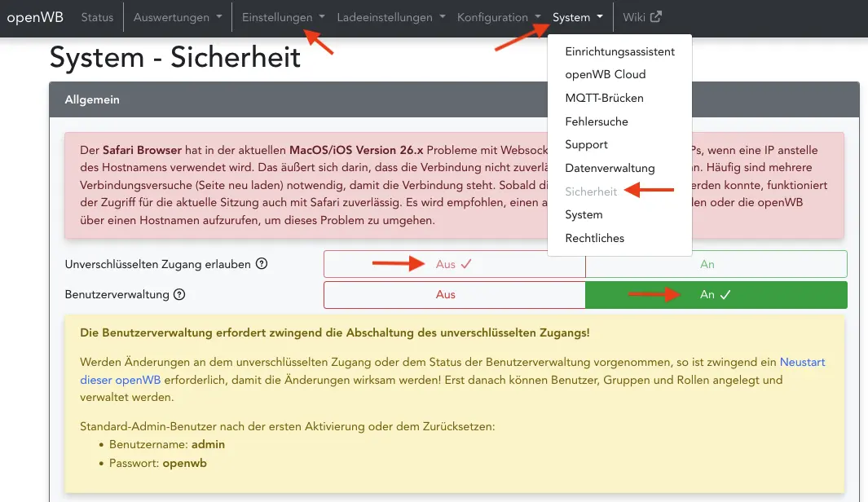Image resolution: width=868 pixels, height=502 pixels.
Task: Open MQTT-Brücken from the menu
Action: (604, 98)
